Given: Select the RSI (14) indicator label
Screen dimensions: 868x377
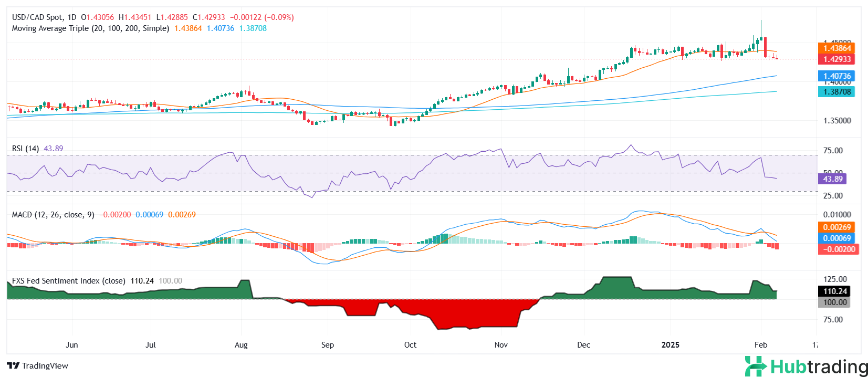Looking at the screenshot, I should coord(25,149).
